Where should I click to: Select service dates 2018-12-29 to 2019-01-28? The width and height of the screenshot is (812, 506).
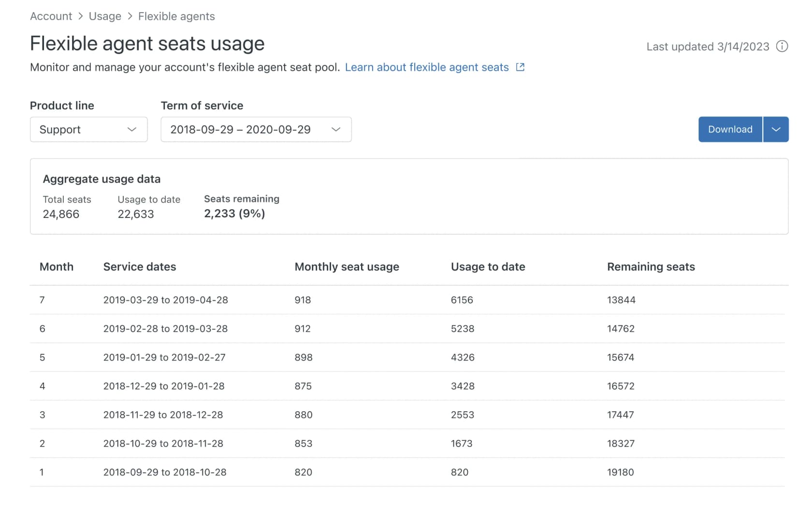coord(164,386)
